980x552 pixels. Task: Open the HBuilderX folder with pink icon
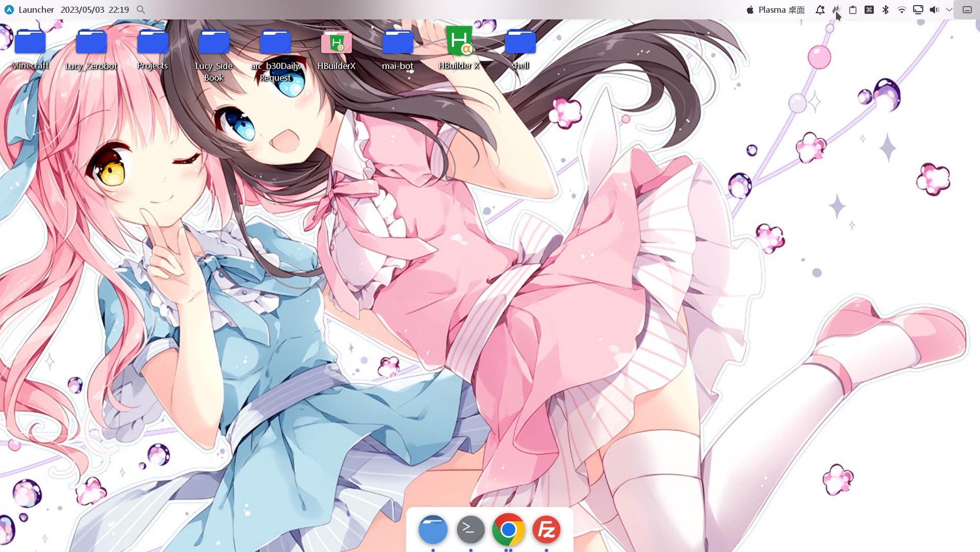pyautogui.click(x=337, y=42)
